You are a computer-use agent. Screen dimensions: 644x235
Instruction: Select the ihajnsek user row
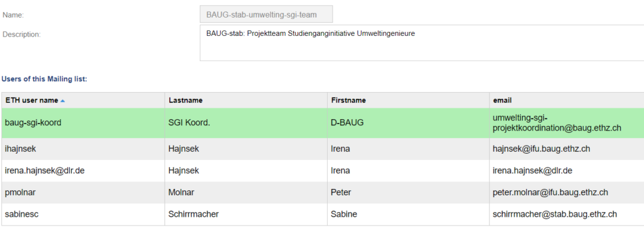tap(323, 149)
